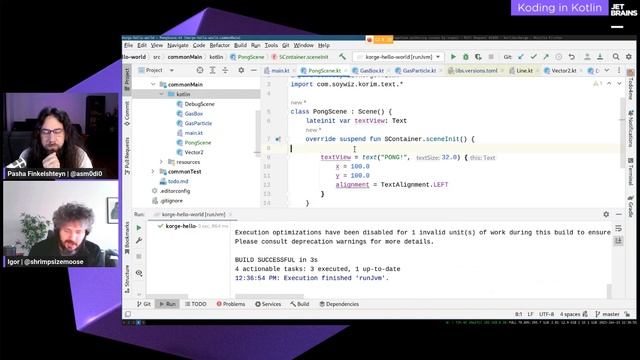Viewport: 640px width, 360px height.
Task: Click the Debug bug icon in toolbar
Action: tap(466, 57)
